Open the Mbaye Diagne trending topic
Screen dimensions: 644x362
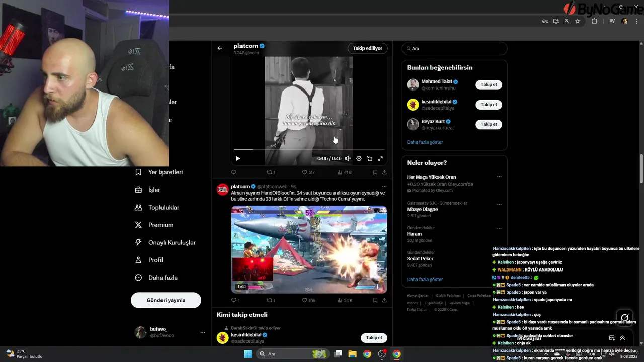(422, 209)
